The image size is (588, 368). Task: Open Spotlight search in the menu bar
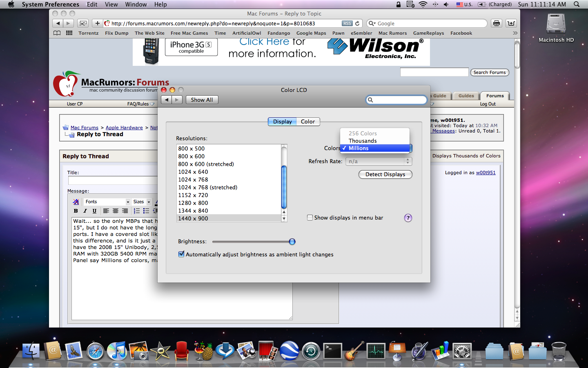(577, 4)
